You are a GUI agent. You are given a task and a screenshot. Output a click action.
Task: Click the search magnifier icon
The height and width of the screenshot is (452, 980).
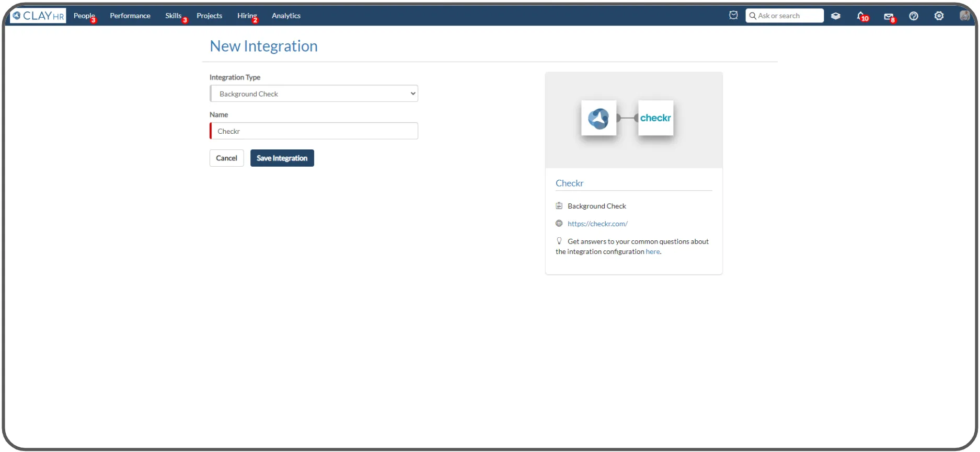(753, 16)
